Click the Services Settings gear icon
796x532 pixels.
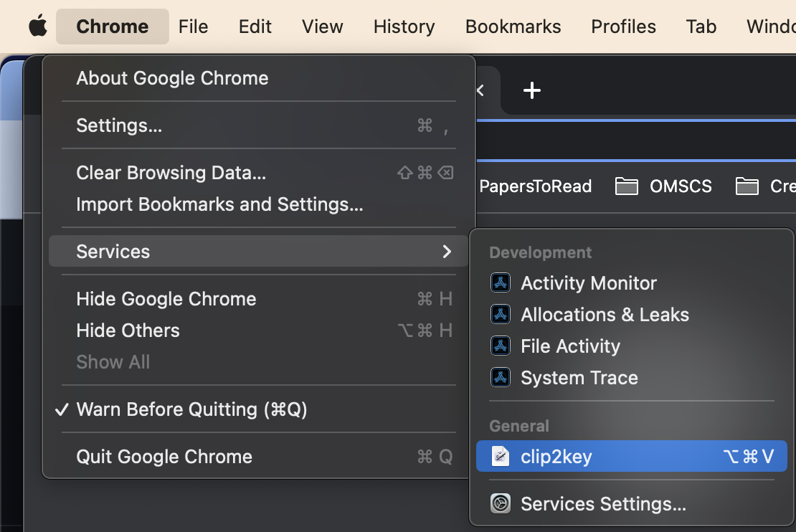501,503
